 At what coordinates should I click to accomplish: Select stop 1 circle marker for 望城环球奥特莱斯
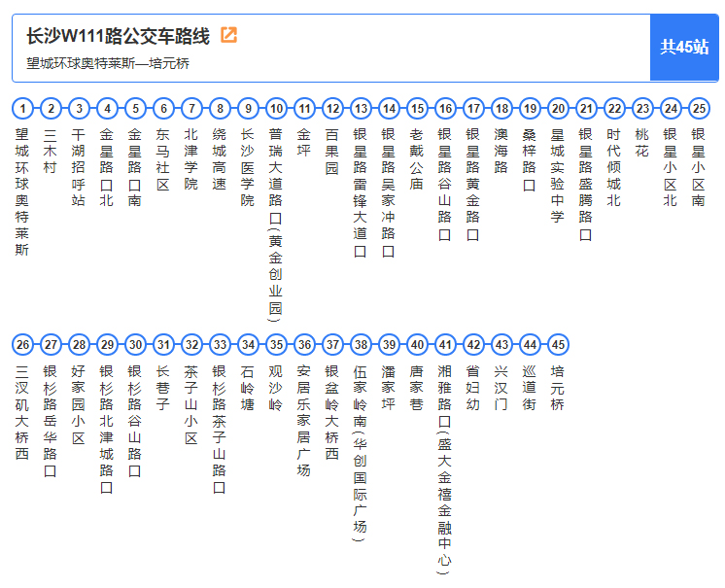tap(23, 108)
